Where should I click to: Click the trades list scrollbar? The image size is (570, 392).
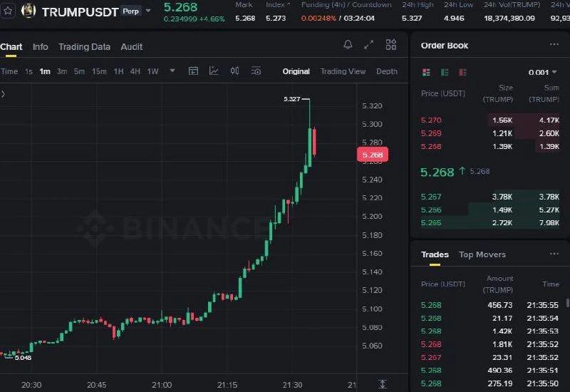tap(567, 303)
